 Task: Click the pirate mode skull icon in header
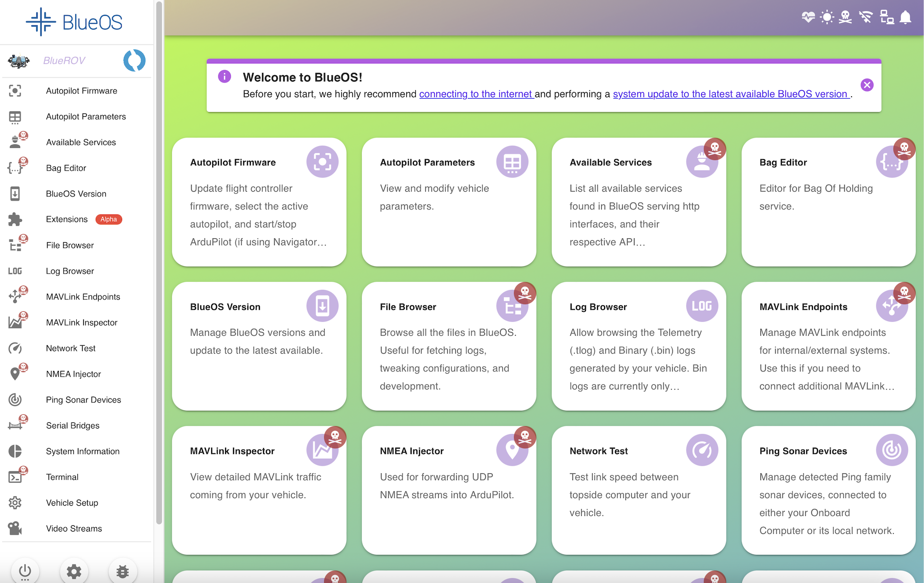coord(845,18)
